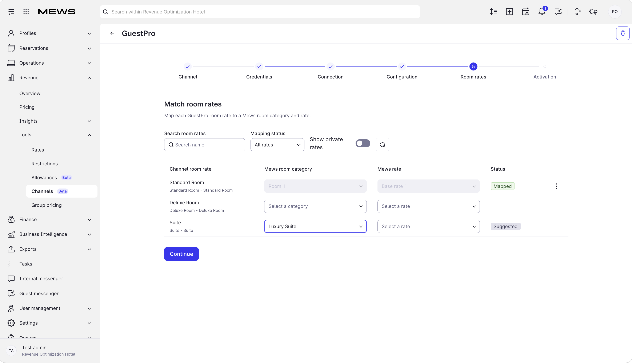Image resolution: width=632 pixels, height=364 pixels.
Task: Click the TA account avatar
Action: coord(11,351)
